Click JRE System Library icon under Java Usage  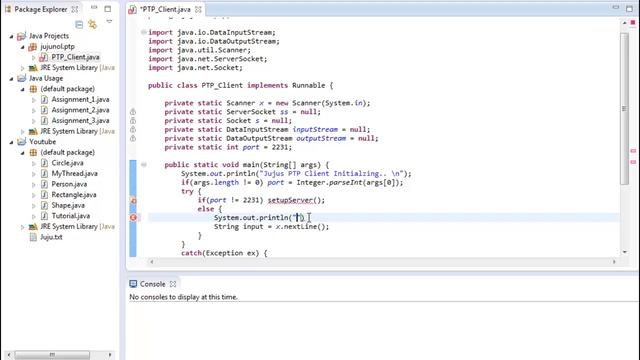click(x=33, y=131)
